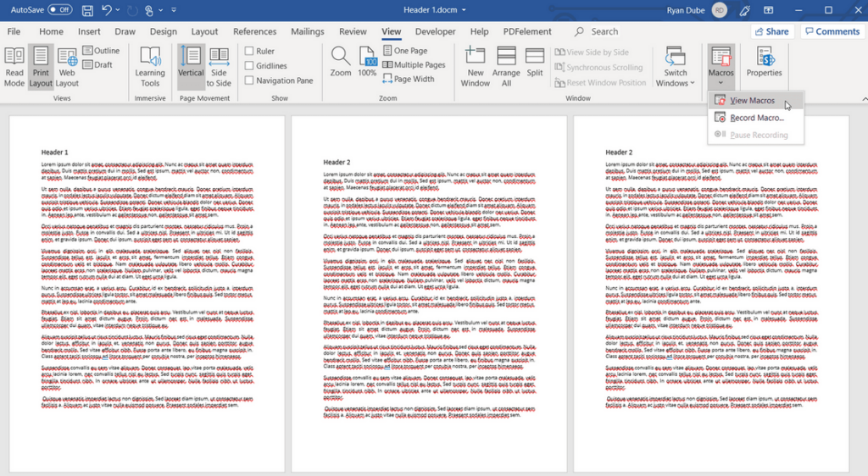Viewport: 868px width, 476px height.
Task: Enable the Navigation Pane checkbox
Action: point(249,80)
